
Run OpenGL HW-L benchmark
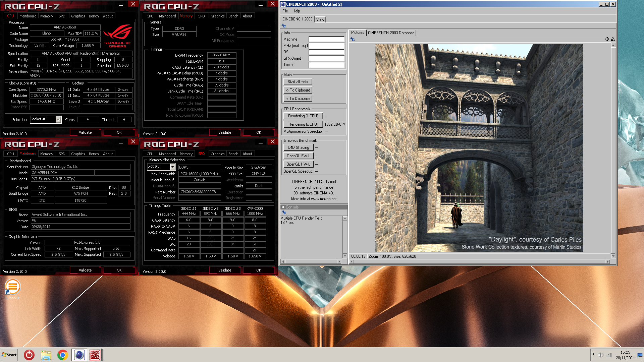[299, 164]
